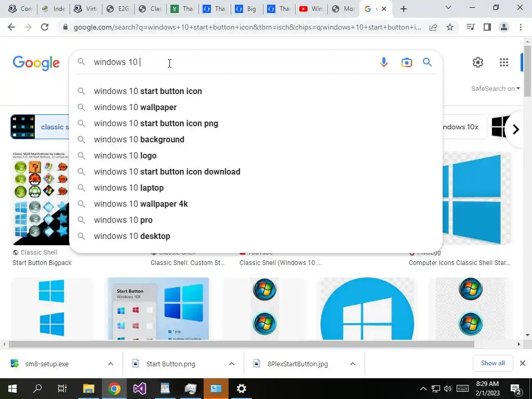Click the vertical page scrollbar

[527, 71]
